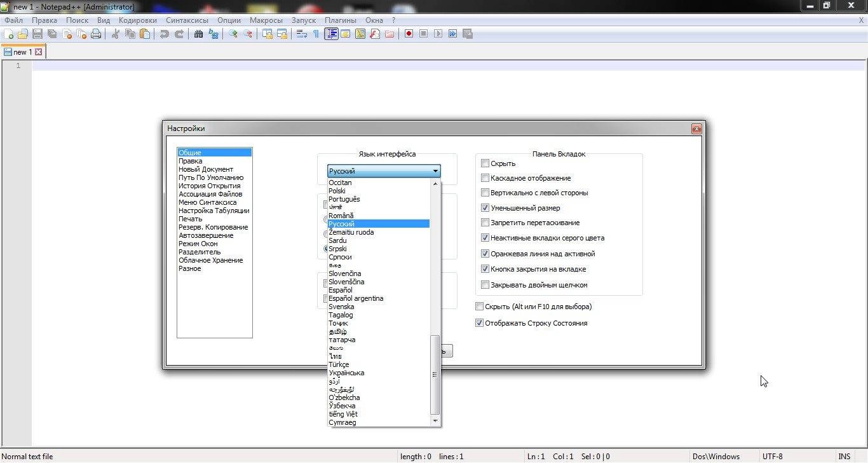Click the Paste clipboard icon
The height and width of the screenshot is (463, 868).
(145, 34)
